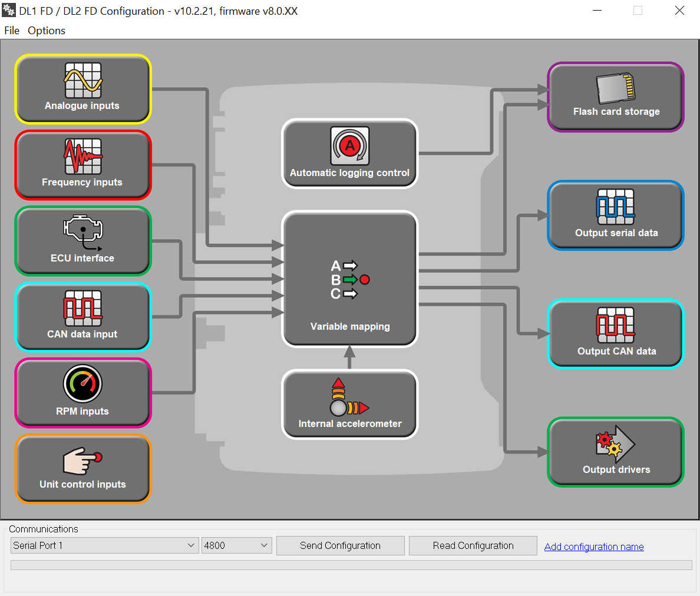Select the CAN data input block
The width and height of the screenshot is (700, 596).
point(82,317)
